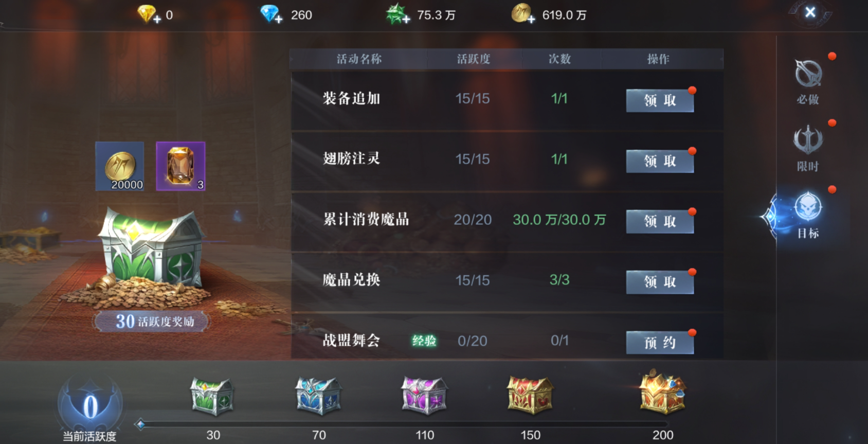Claim the 装备追加 reward with 领取

660,100
